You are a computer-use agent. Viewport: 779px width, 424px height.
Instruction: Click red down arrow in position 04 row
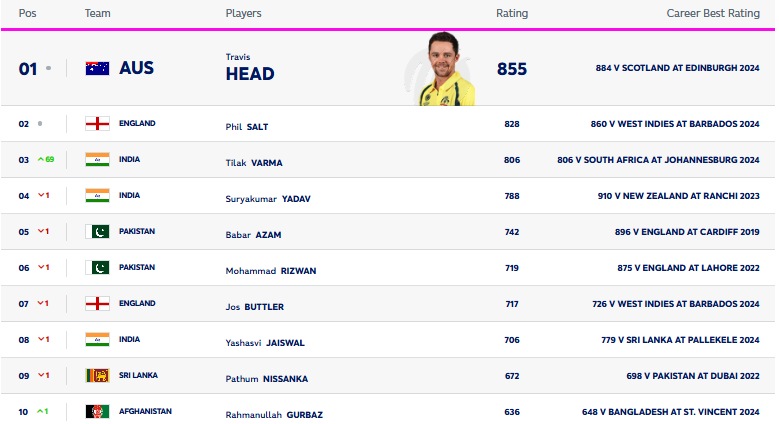coord(41,196)
